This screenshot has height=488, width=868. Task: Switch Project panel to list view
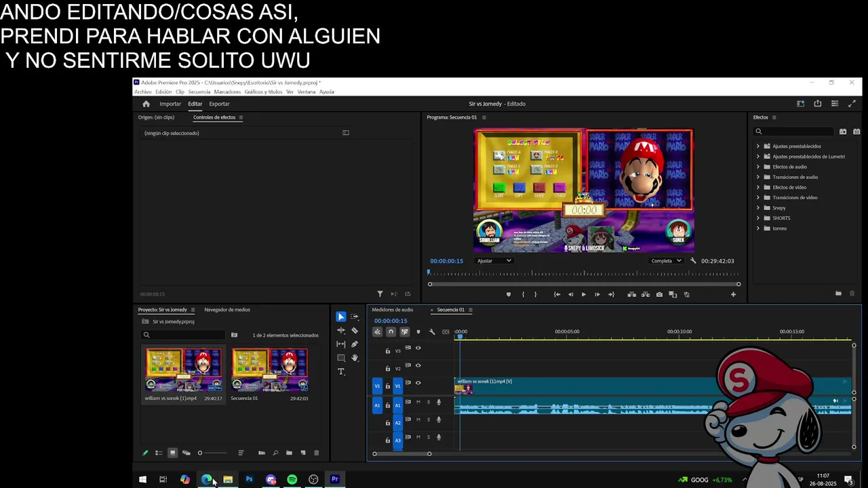click(x=159, y=453)
